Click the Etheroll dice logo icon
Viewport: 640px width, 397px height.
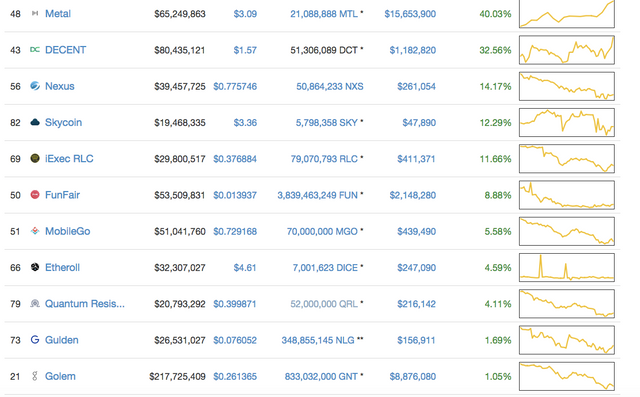coord(35,267)
